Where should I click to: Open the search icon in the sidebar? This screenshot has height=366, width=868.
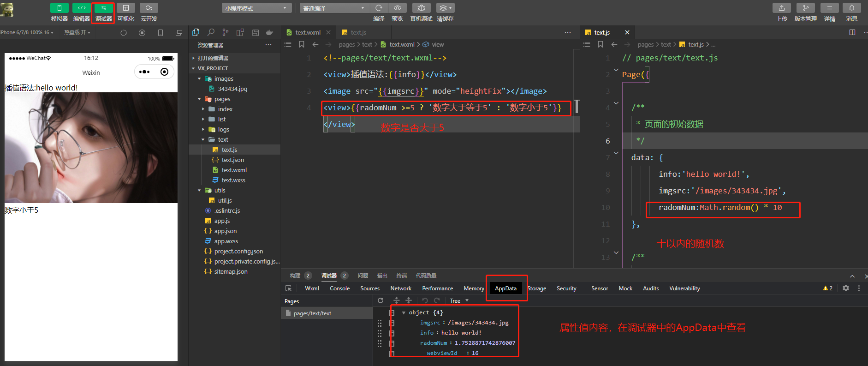pos(211,32)
